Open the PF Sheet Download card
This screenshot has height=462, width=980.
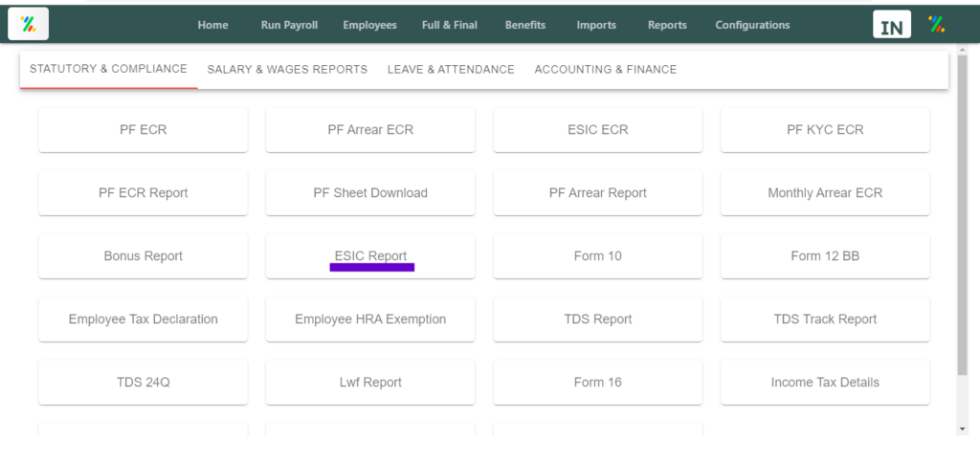pyautogui.click(x=370, y=193)
